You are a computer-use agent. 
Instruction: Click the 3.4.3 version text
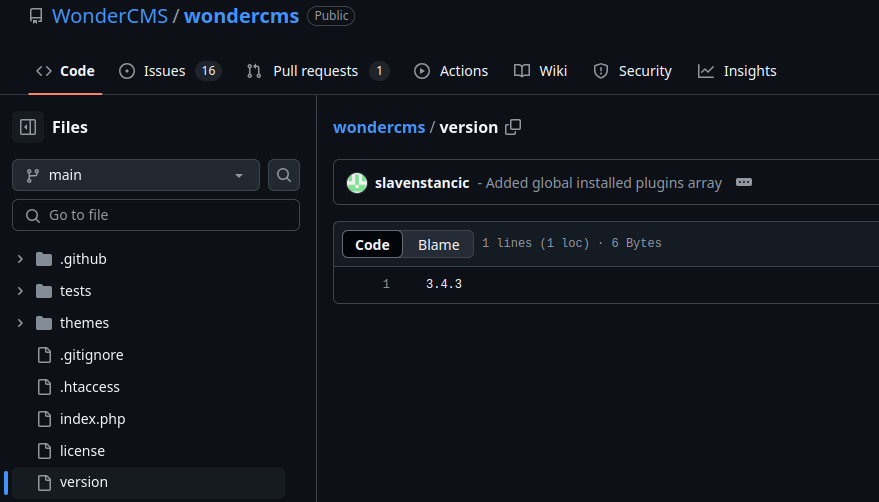coord(444,284)
